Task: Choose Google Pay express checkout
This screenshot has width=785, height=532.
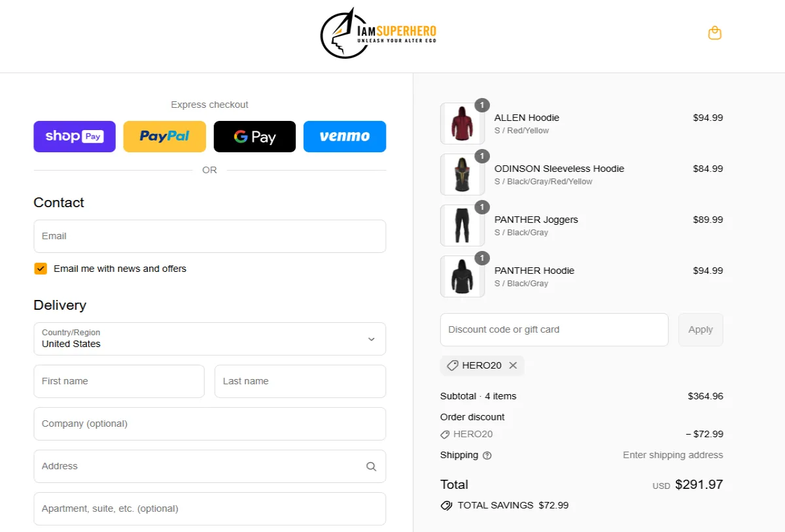Action: (254, 137)
